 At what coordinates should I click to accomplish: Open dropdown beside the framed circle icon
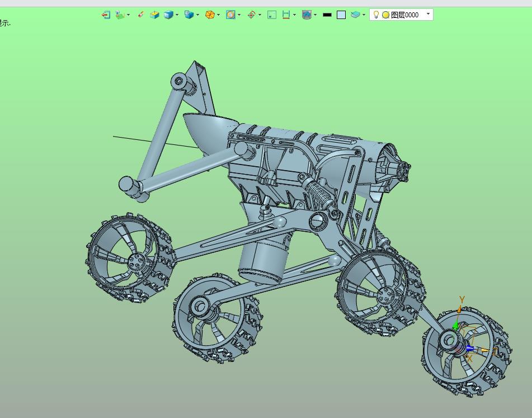[239, 15]
